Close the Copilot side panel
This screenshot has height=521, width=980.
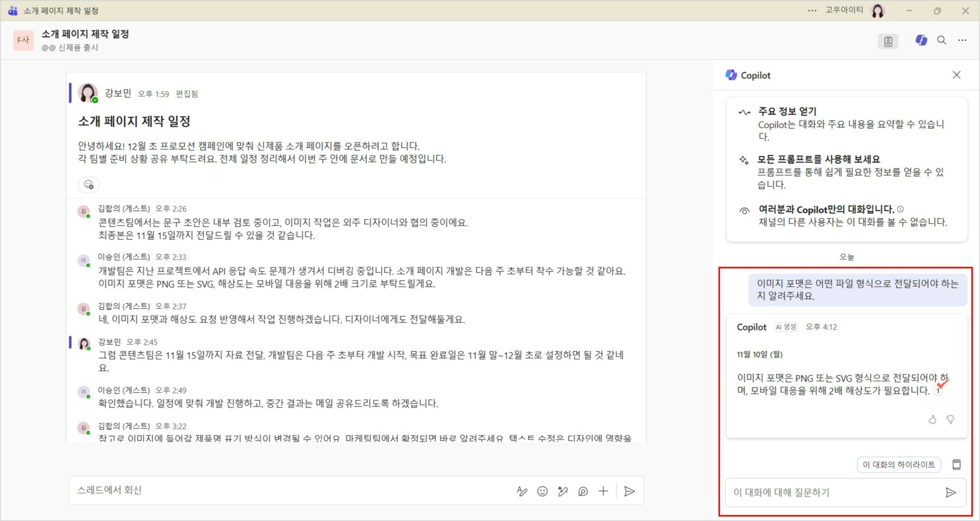click(x=956, y=75)
